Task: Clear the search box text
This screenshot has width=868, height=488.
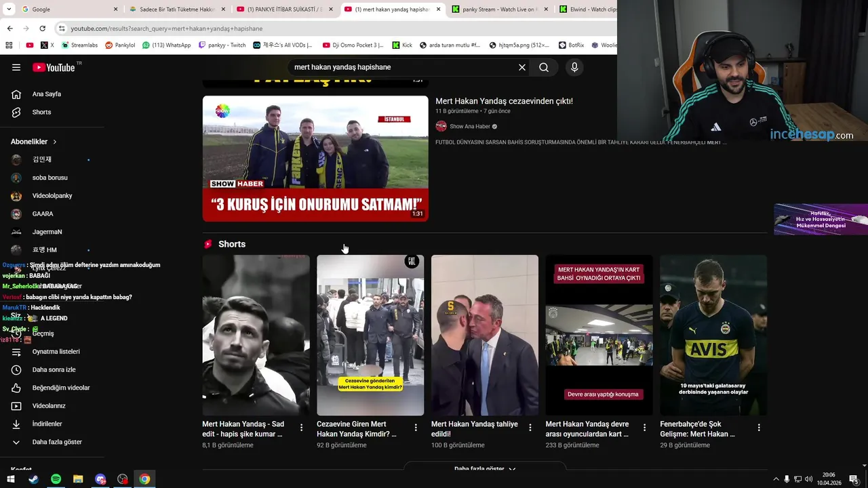Action: (522, 67)
